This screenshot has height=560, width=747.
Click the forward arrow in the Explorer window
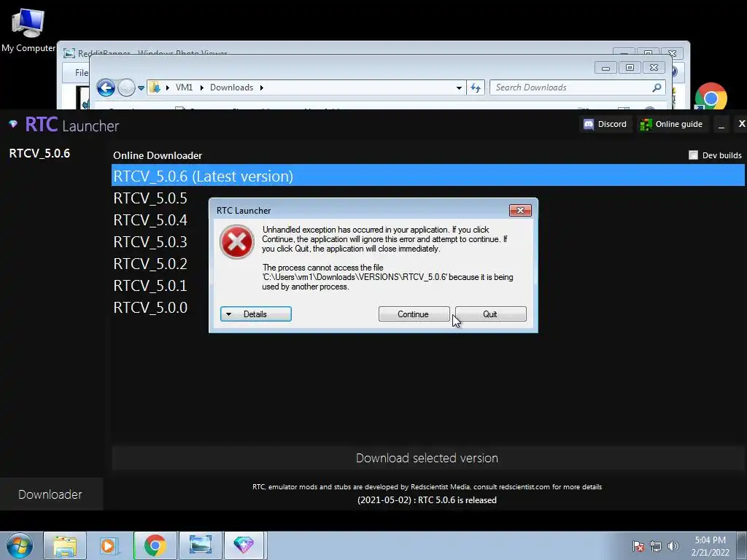point(126,87)
